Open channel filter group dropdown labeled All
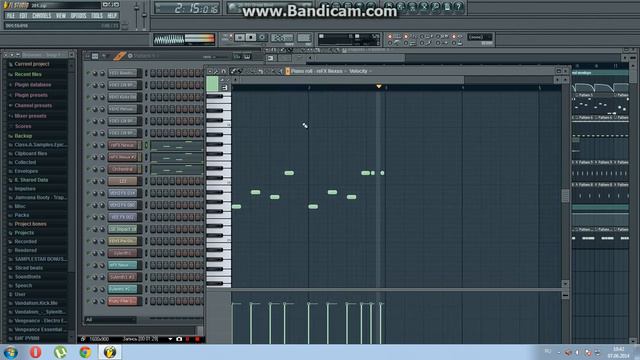 (x=110, y=320)
